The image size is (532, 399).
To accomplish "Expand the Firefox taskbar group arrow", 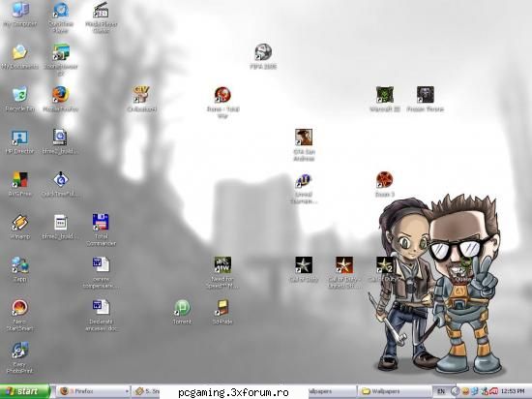I will [x=127, y=391].
